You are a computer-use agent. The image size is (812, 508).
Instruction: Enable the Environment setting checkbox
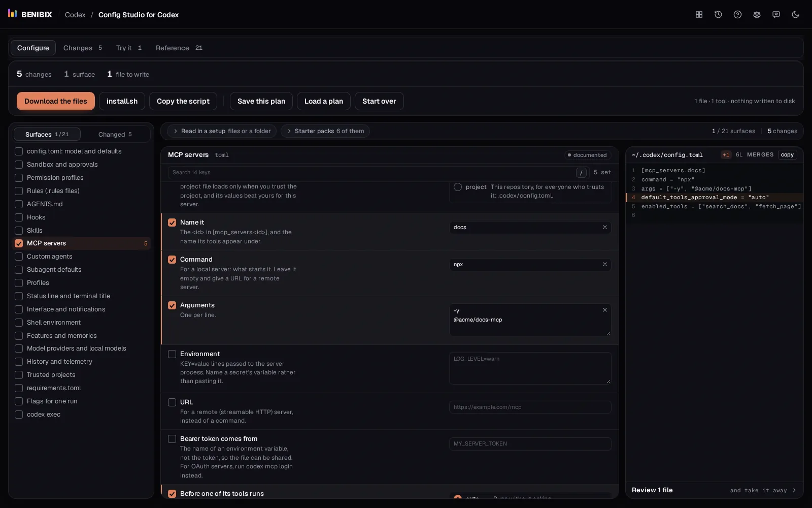[172, 354]
